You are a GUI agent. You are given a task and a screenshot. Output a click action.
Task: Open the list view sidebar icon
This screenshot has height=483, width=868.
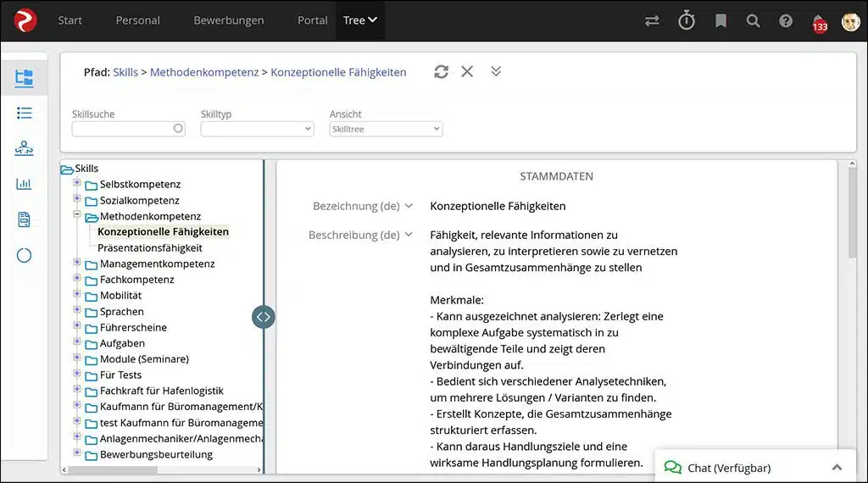pos(24,113)
